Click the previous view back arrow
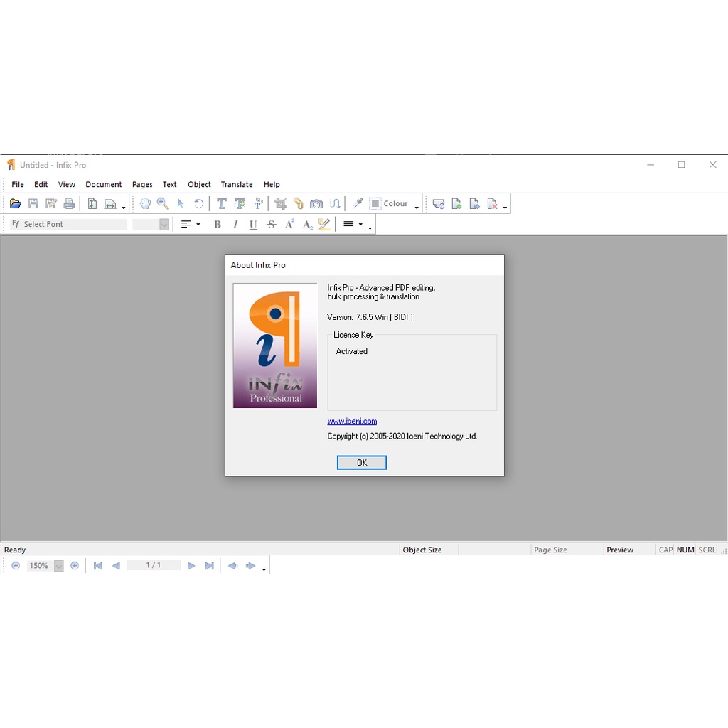The width and height of the screenshot is (728, 728). 233,565
